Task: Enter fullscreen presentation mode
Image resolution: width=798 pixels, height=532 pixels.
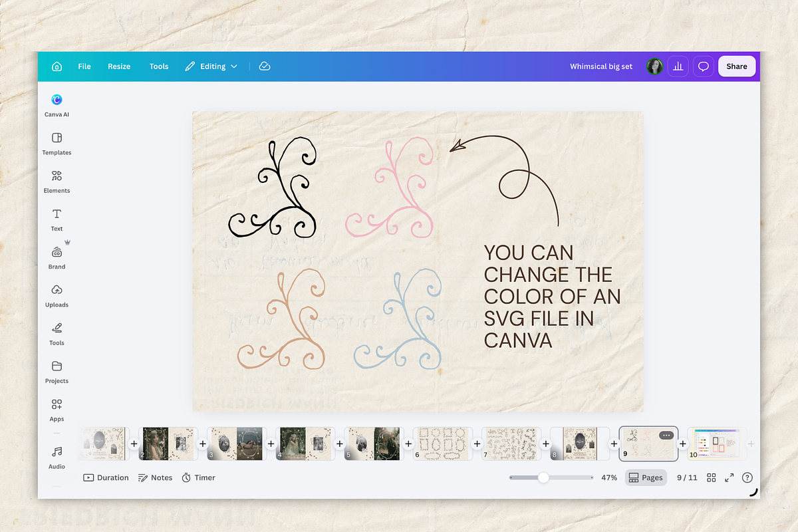Action: [x=730, y=477]
